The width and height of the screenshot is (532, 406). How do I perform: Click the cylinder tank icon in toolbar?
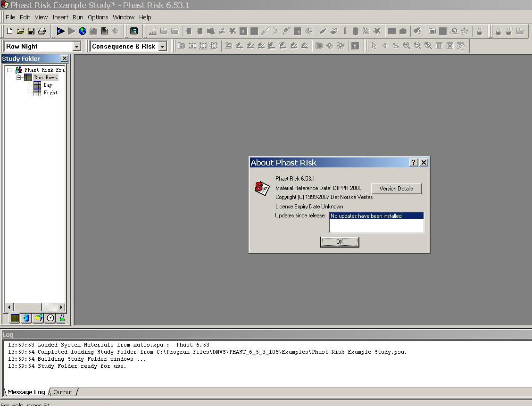pyautogui.click(x=355, y=31)
